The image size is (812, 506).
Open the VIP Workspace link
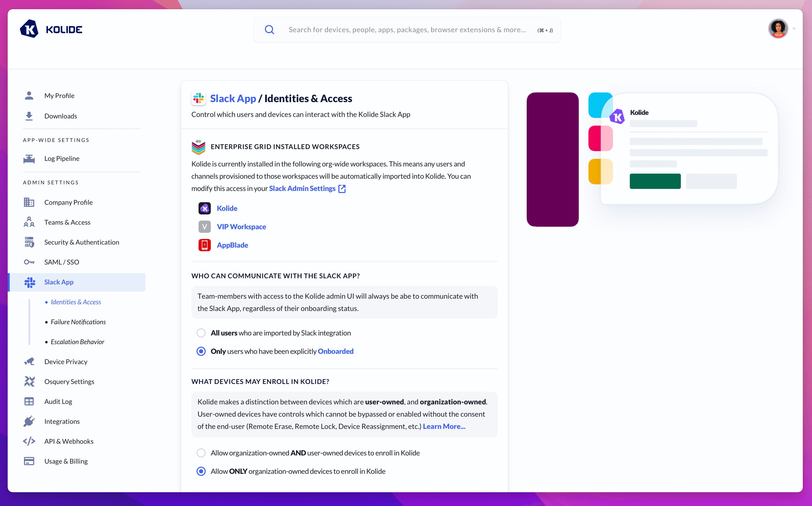click(241, 227)
